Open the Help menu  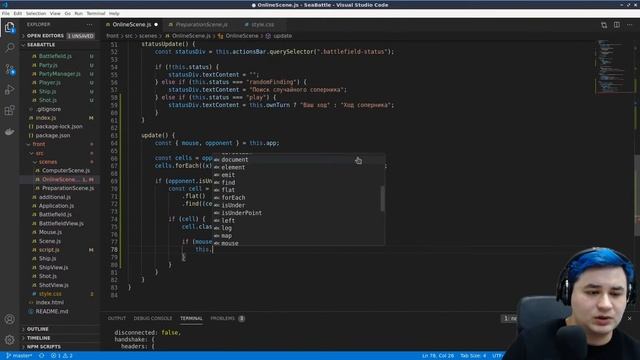(x=114, y=13)
